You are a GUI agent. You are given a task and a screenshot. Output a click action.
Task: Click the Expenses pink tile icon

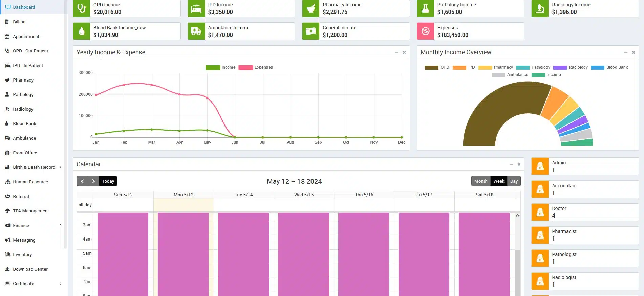point(426,31)
